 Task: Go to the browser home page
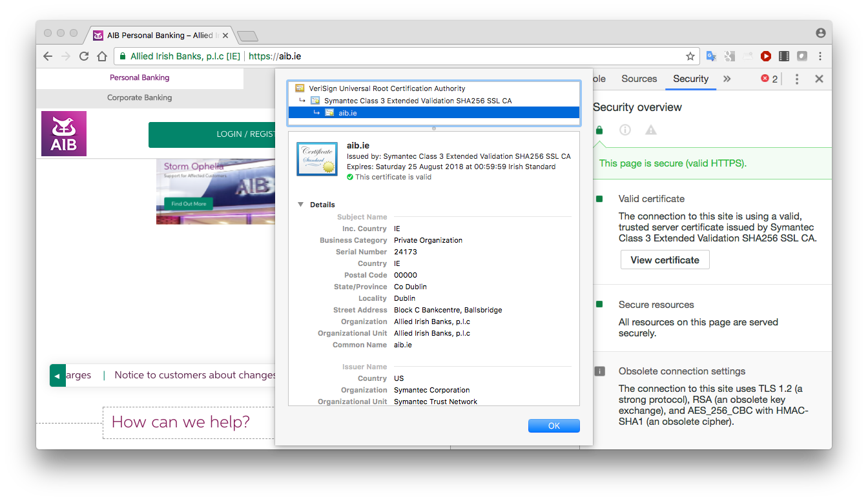[x=102, y=56]
